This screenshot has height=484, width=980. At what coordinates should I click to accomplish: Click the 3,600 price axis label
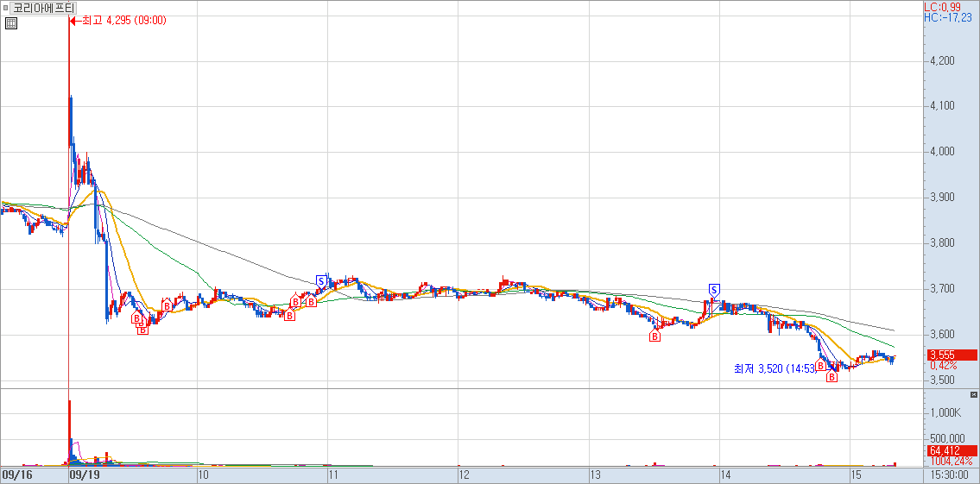(x=942, y=335)
